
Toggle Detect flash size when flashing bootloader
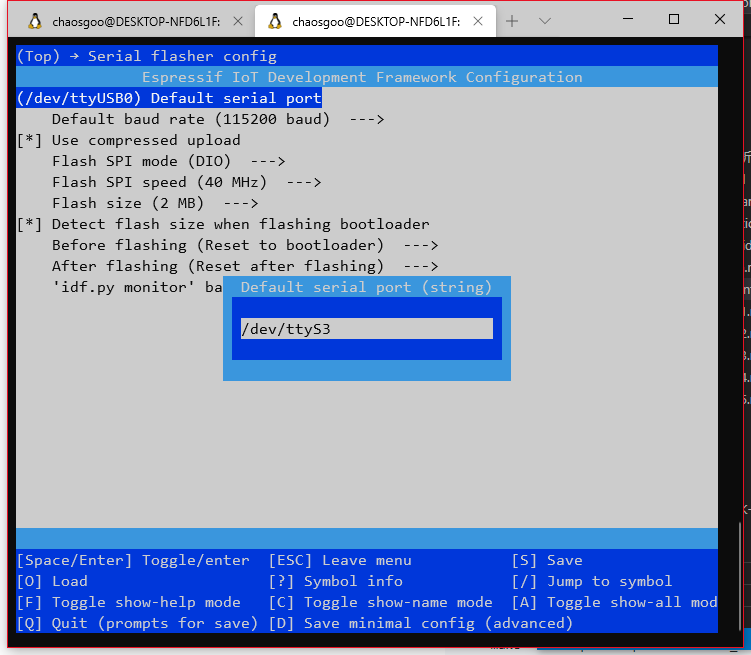click(x=240, y=224)
